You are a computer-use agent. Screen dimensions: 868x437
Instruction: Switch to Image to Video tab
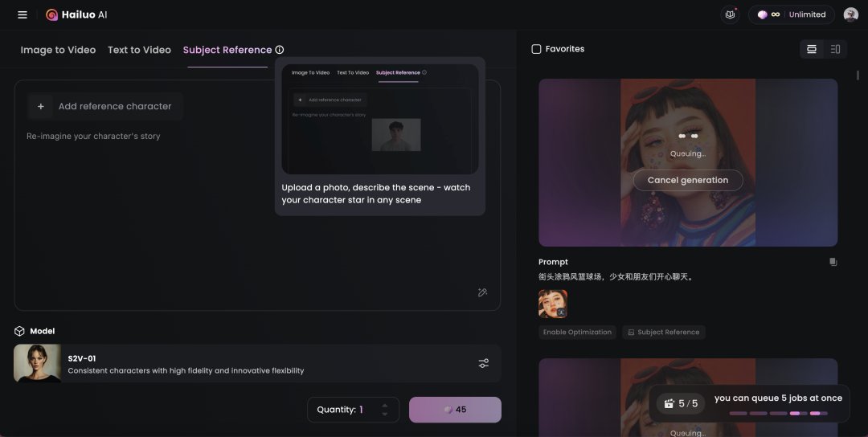[58, 50]
